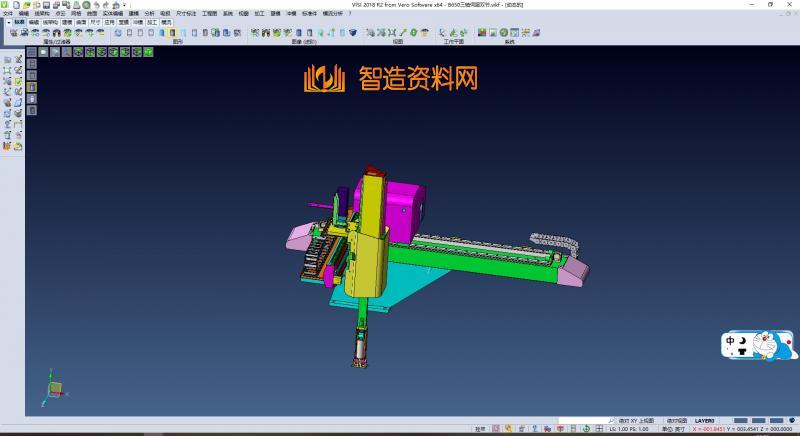Click the colorful palette icon in 系统 group
Image resolution: width=800 pixels, height=436 pixels.
(482, 33)
